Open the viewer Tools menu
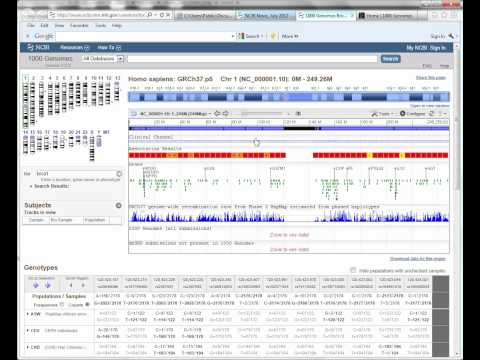480x360 pixels. click(x=382, y=114)
